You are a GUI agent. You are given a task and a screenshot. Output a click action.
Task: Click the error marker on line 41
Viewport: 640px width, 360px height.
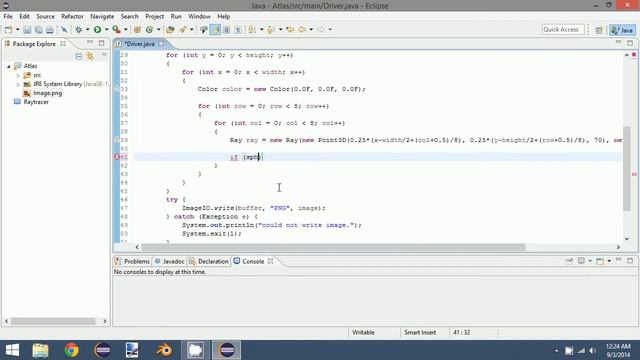pyautogui.click(x=116, y=157)
